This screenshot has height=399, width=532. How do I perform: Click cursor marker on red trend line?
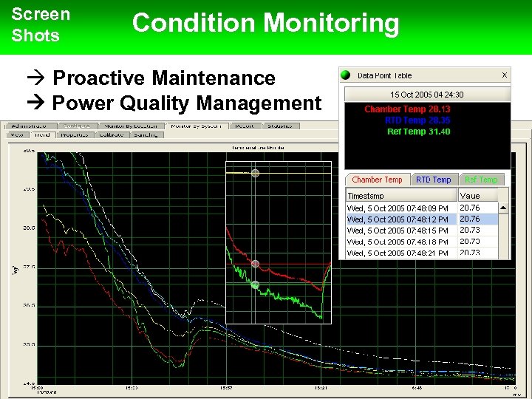[256, 264]
